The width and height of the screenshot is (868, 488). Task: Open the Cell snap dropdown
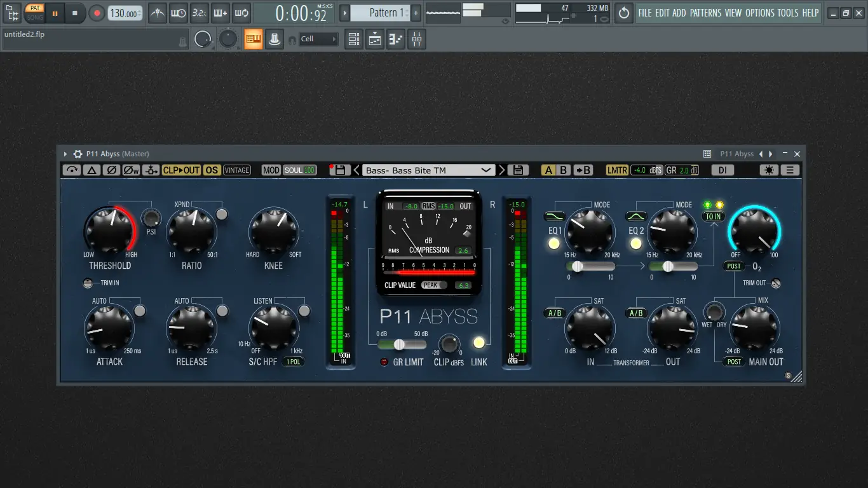coord(319,39)
